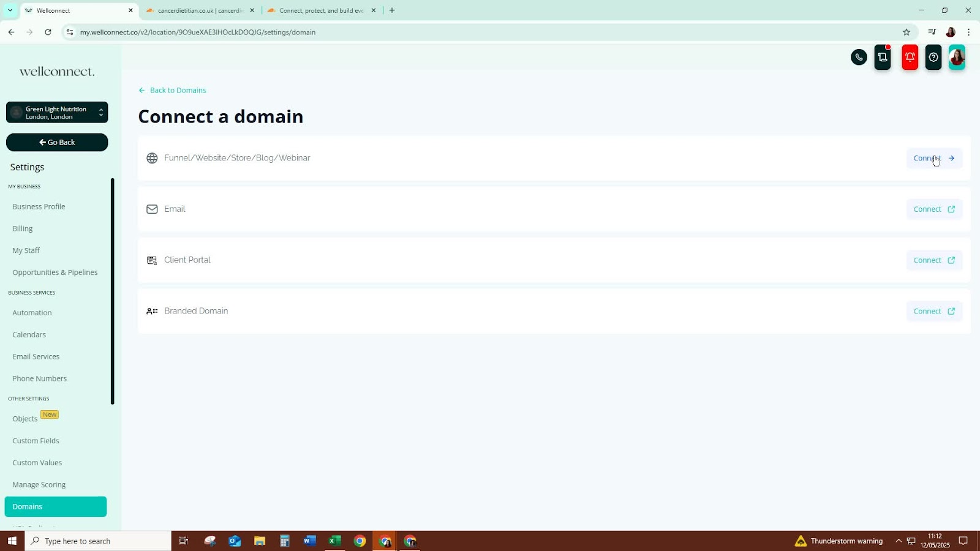Click the browser address bar URL
This screenshot has height=551, width=980.
pos(198,32)
